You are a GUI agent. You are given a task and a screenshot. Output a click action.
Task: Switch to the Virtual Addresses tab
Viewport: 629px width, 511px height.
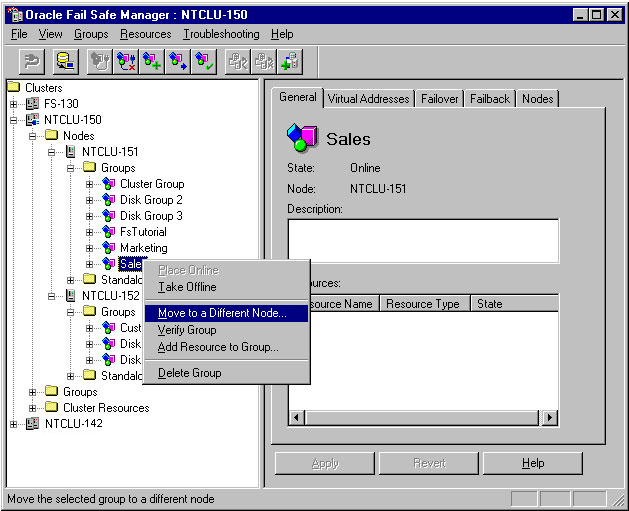pos(368,99)
